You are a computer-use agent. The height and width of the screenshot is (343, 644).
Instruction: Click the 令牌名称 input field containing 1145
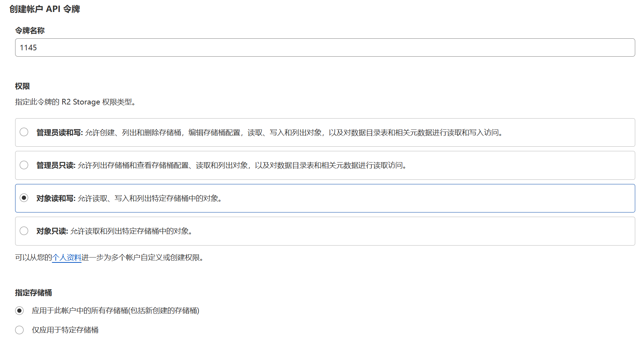(324, 47)
